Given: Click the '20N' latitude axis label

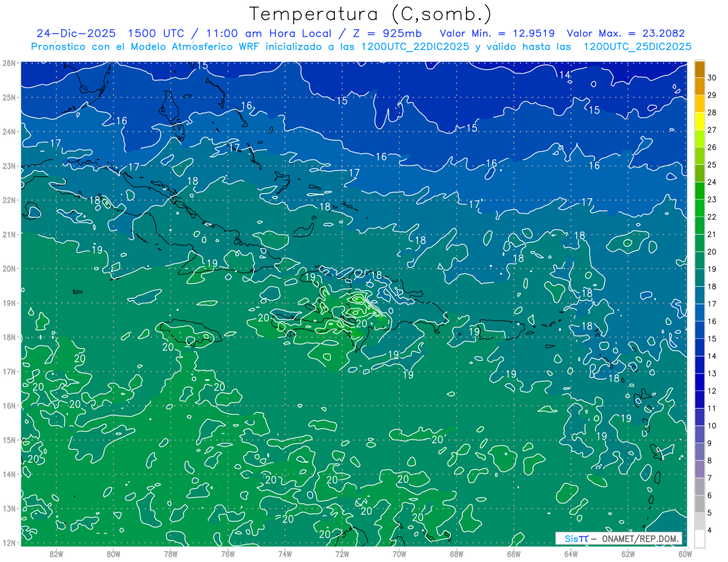Looking at the screenshot, I should (x=8, y=269).
